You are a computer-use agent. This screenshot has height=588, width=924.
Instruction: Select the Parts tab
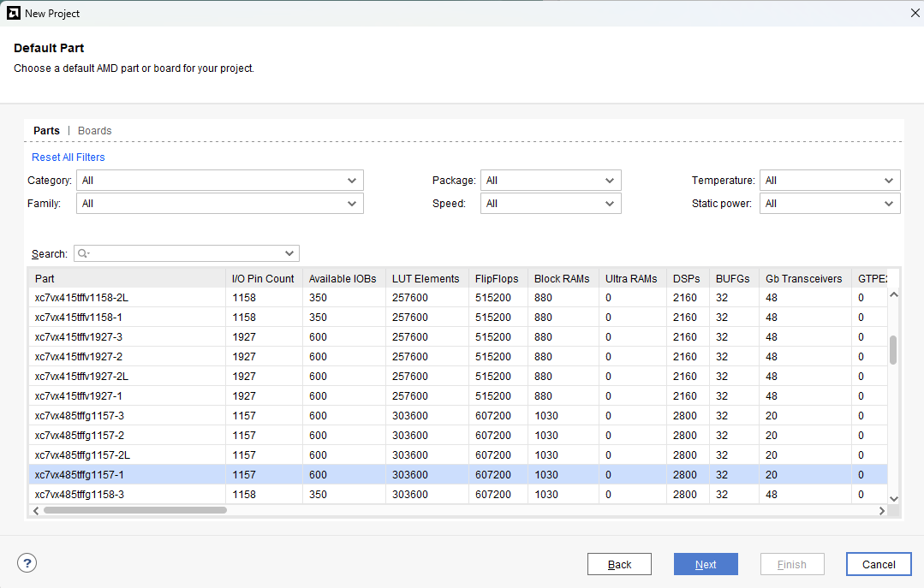46,131
